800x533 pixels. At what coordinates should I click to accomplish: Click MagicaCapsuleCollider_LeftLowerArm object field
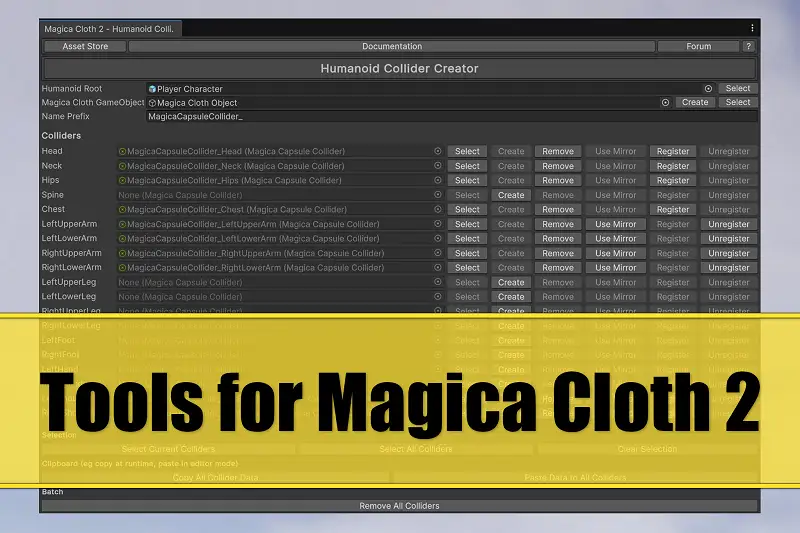280,239
